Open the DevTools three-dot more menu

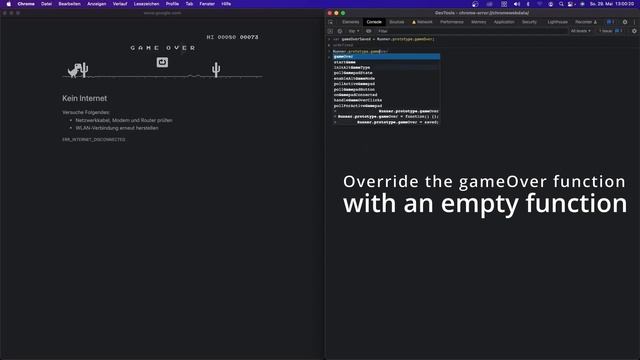[634, 22]
